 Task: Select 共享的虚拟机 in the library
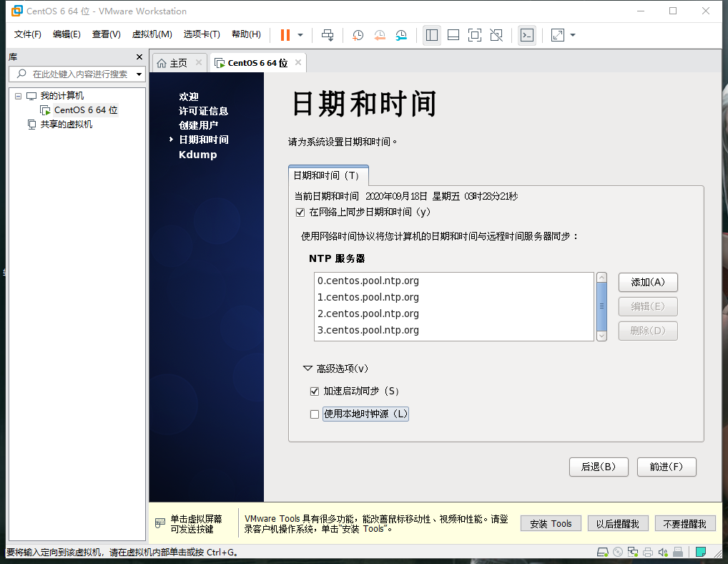pyautogui.click(x=67, y=125)
